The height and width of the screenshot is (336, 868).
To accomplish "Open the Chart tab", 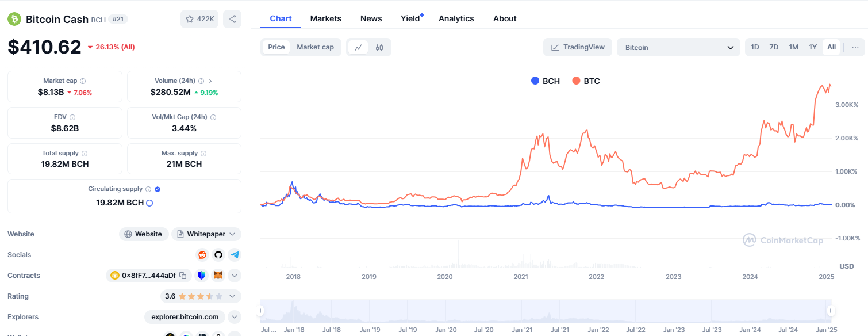I will coord(281,18).
